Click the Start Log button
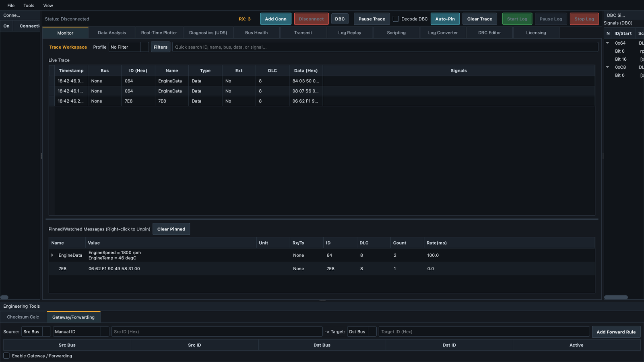 (x=517, y=19)
